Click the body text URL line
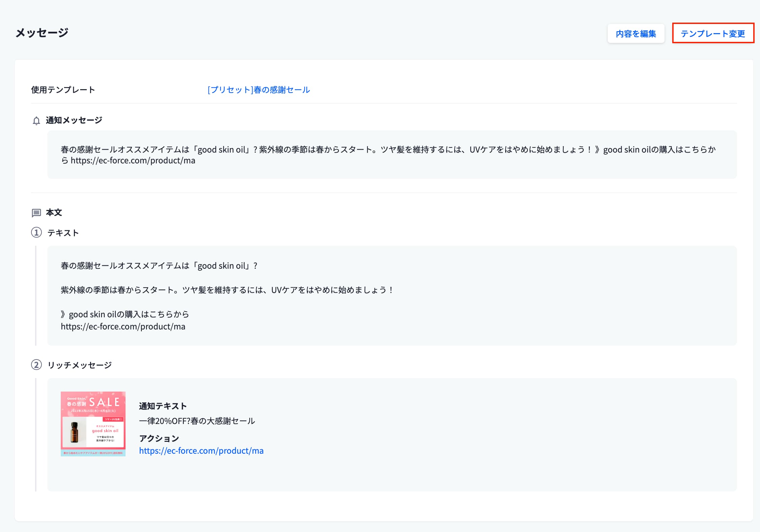 pyautogui.click(x=123, y=326)
